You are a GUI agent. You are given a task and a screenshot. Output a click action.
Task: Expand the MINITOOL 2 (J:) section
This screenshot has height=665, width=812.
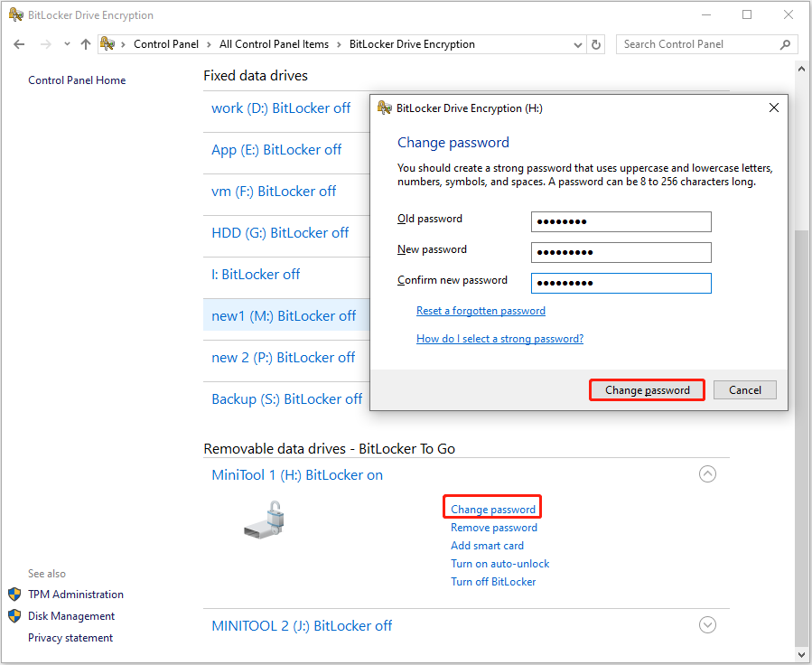707,624
